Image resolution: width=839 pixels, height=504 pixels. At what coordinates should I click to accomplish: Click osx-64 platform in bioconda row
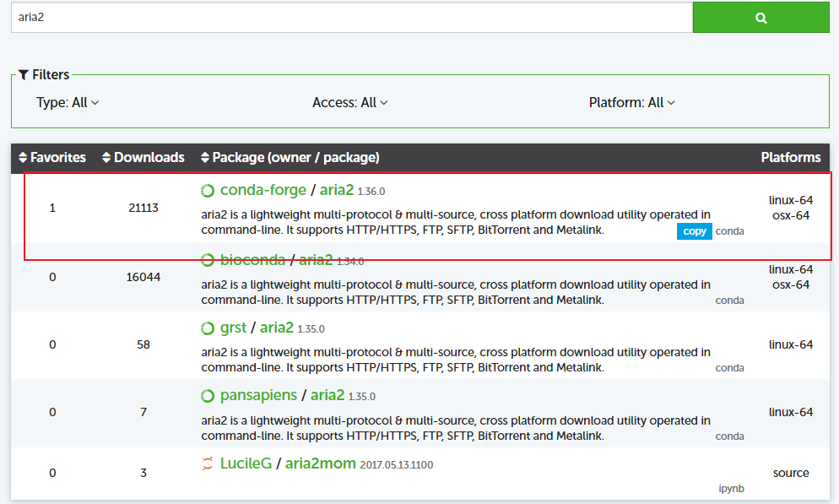(791, 285)
